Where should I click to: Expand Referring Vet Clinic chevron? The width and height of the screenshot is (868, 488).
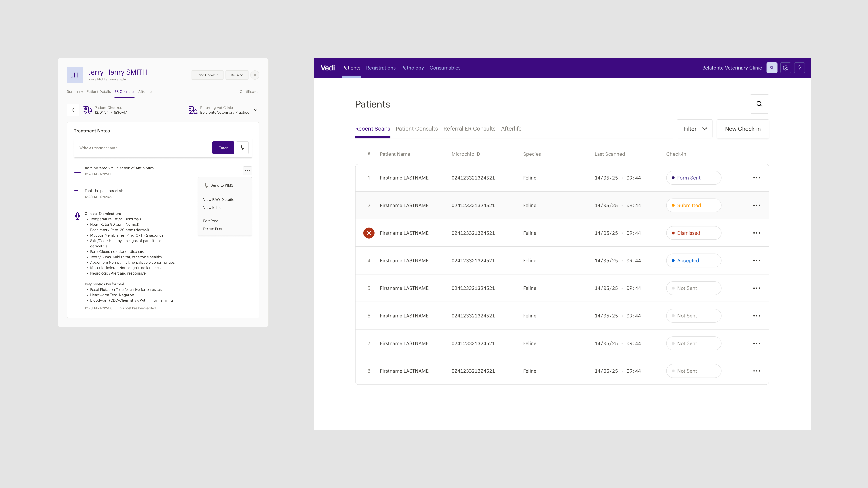point(255,110)
